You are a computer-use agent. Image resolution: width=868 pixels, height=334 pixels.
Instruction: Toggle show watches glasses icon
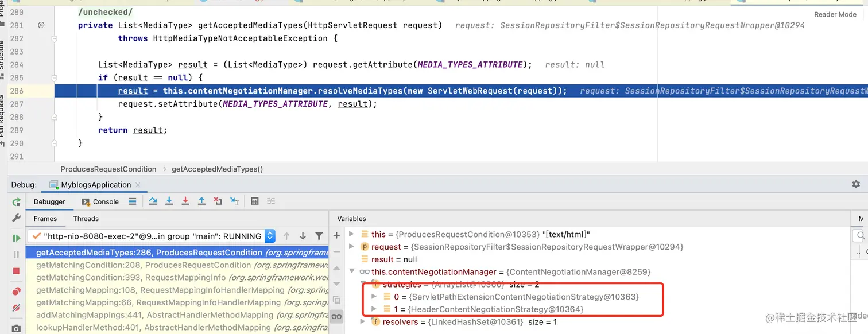(336, 317)
